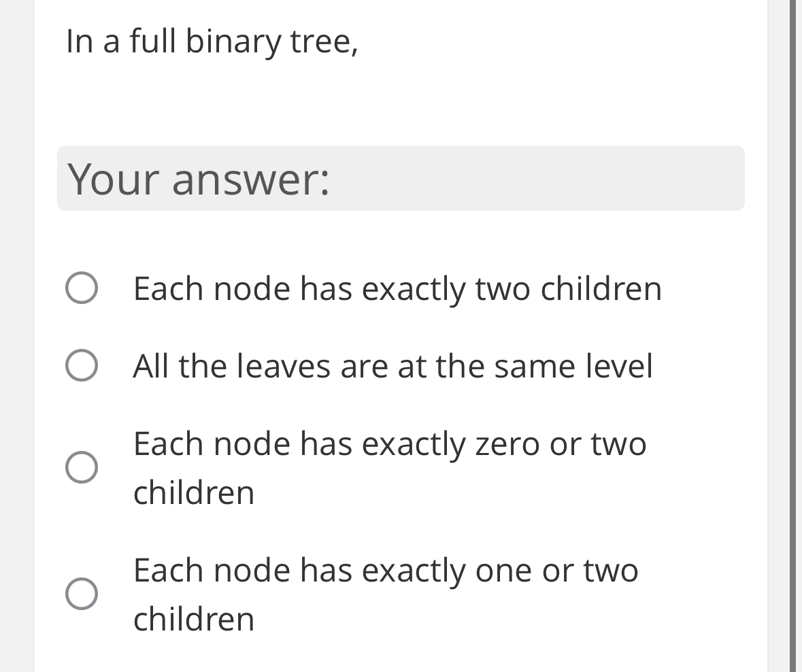Select radio button for 'Each node has exactly two children'
The width and height of the screenshot is (802, 672).
click(80, 288)
